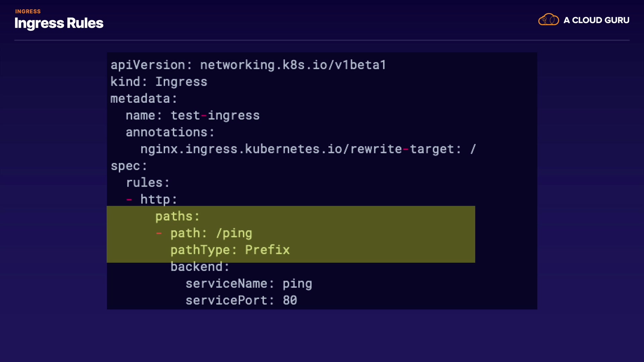The image size is (644, 362).
Task: Click the apiVersion networking.k8s.io/v1beta1 line
Action: [248, 65]
